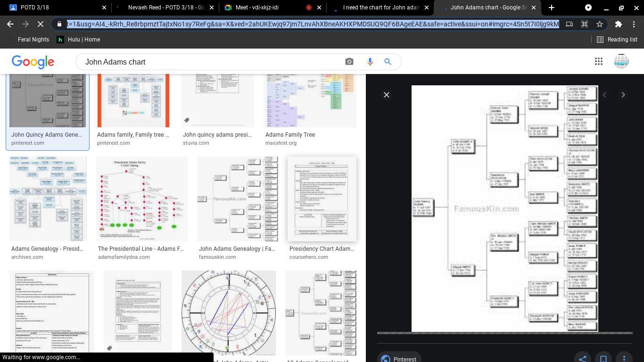Open the Pinterest source link
The image size is (644, 362).
pyautogui.click(x=399, y=359)
